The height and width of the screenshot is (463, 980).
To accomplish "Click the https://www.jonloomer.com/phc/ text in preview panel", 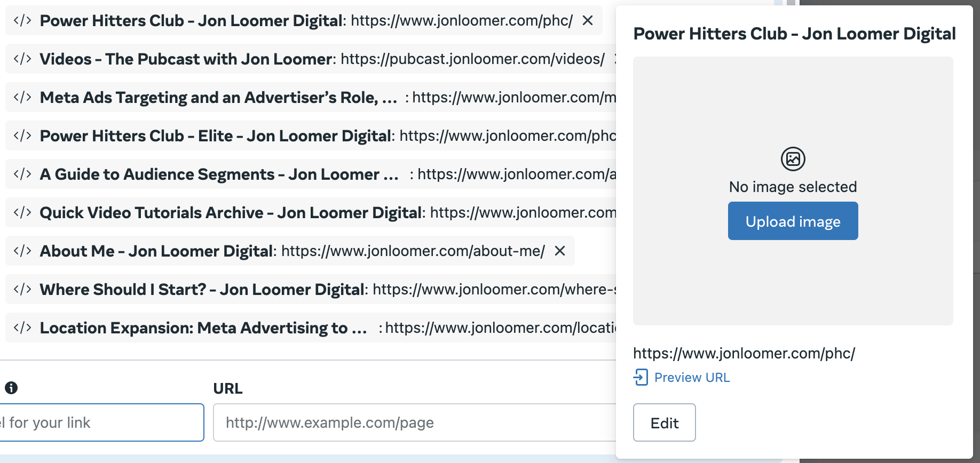I will [744, 353].
